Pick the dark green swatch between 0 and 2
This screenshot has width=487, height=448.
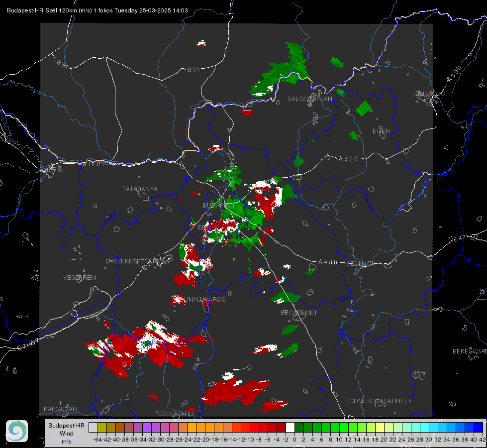(299, 427)
